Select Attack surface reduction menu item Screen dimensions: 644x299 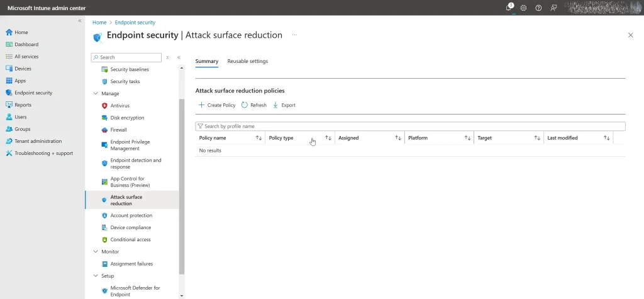[x=132, y=200]
